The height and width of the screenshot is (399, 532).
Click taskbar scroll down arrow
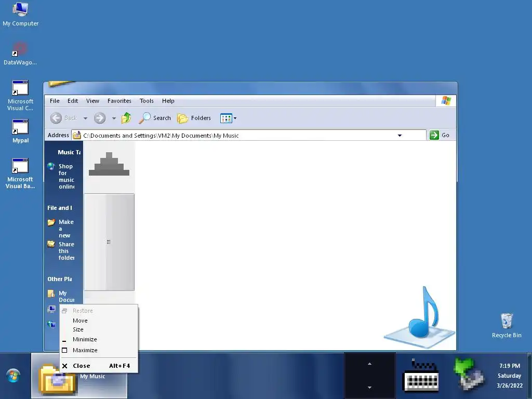coord(369,387)
